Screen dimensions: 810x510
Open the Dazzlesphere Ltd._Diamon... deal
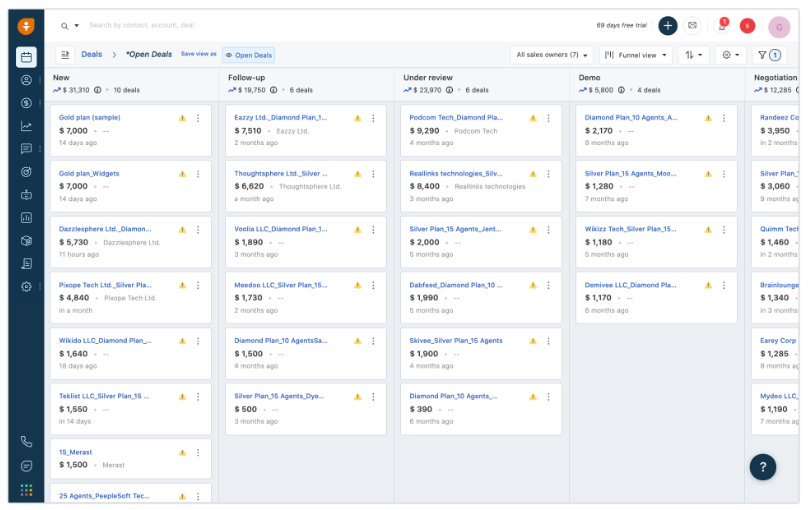105,229
